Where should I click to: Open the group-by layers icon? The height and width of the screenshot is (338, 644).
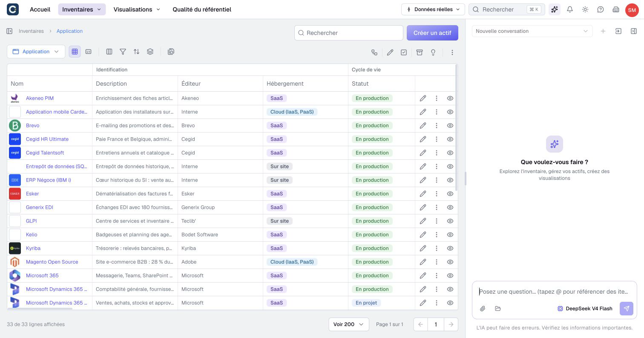pos(150,52)
